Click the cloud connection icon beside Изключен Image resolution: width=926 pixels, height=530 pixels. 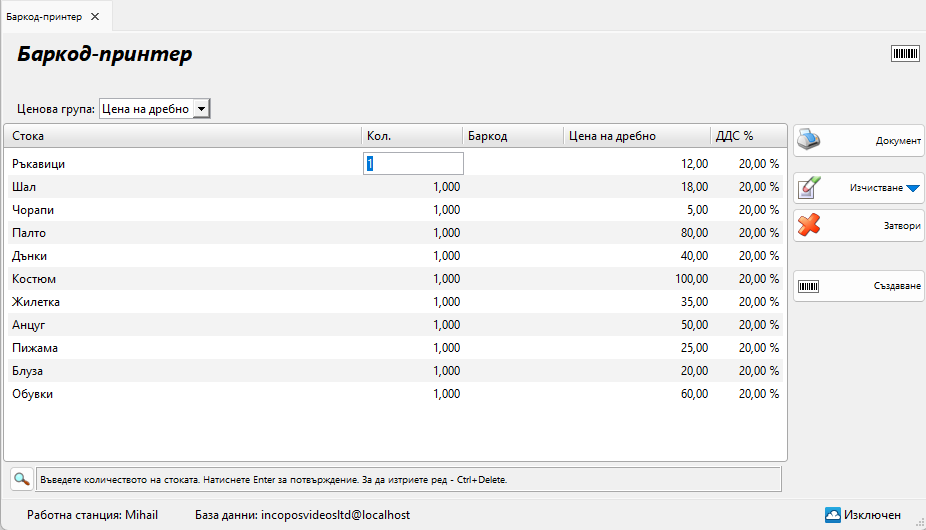[832, 515]
